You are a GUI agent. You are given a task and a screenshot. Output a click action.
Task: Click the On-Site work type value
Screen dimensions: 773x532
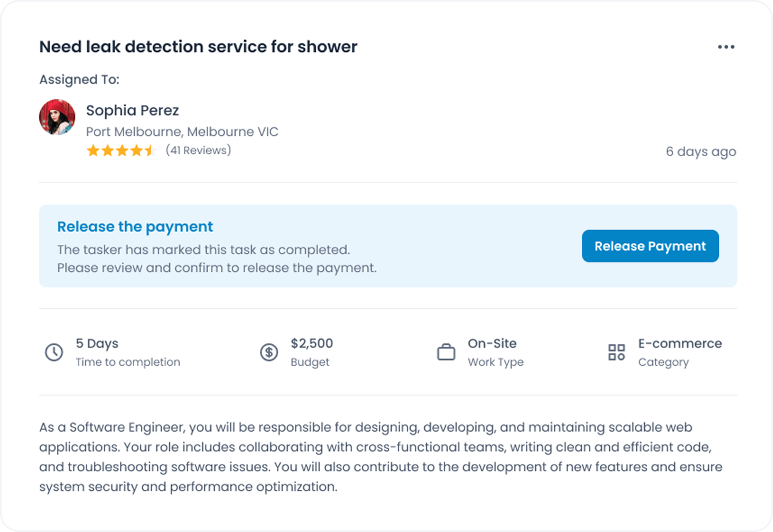click(492, 343)
